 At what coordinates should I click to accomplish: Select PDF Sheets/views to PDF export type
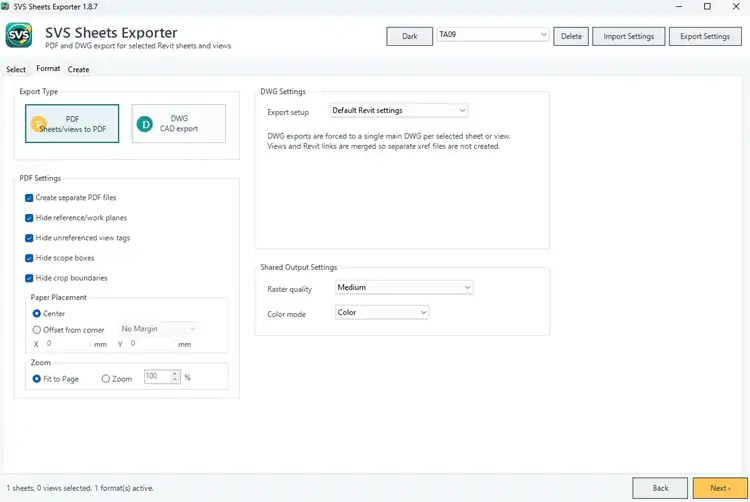72,124
